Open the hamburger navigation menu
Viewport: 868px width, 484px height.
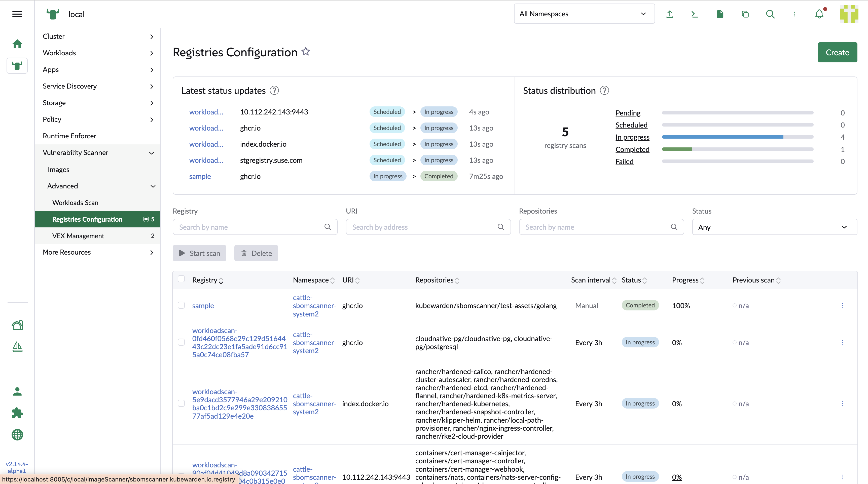click(17, 14)
